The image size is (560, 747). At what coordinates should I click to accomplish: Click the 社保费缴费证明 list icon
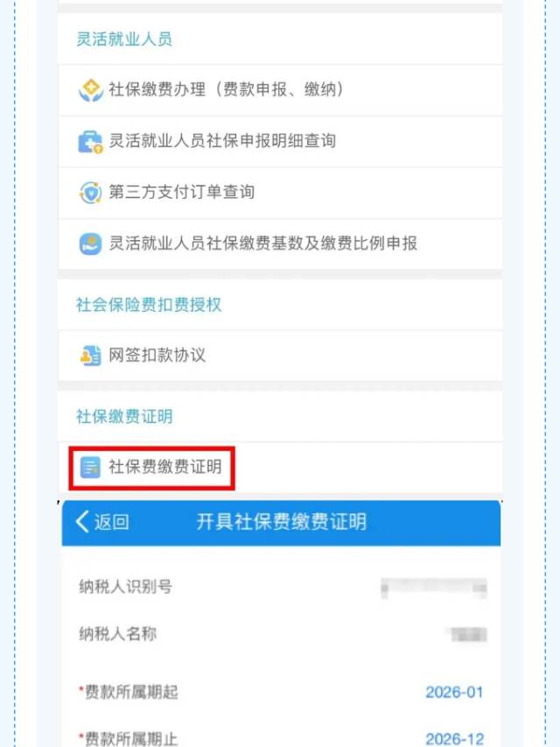pyautogui.click(x=90, y=468)
